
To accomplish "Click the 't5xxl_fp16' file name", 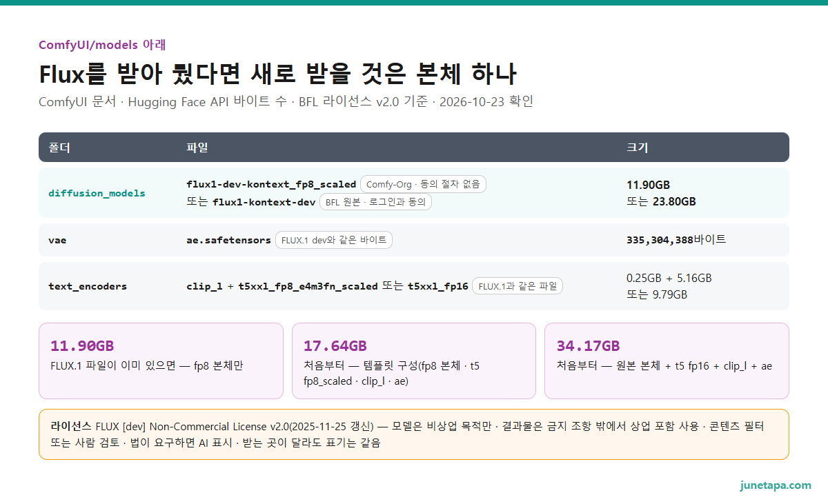I will click(438, 285).
